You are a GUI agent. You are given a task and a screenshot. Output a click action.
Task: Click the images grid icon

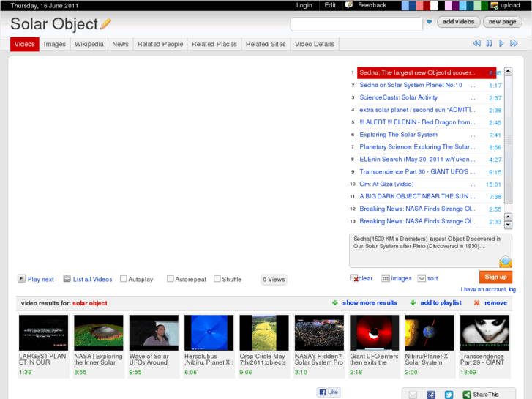click(x=385, y=278)
